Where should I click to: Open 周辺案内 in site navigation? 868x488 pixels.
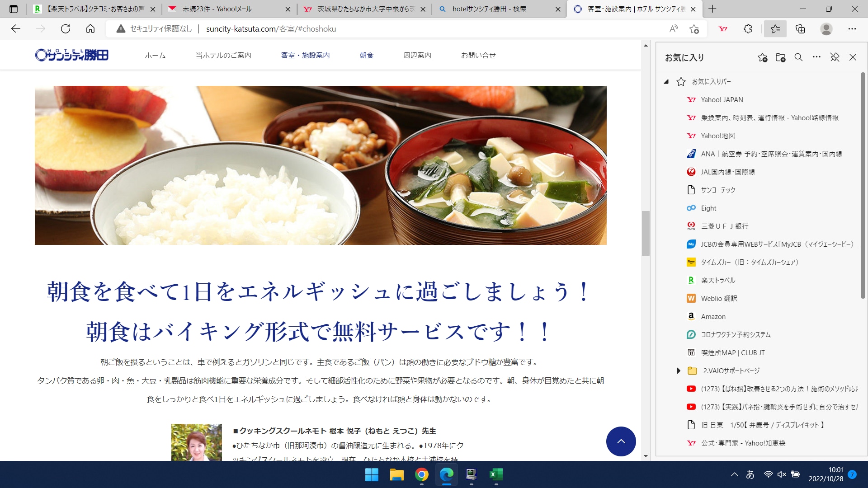pyautogui.click(x=417, y=55)
